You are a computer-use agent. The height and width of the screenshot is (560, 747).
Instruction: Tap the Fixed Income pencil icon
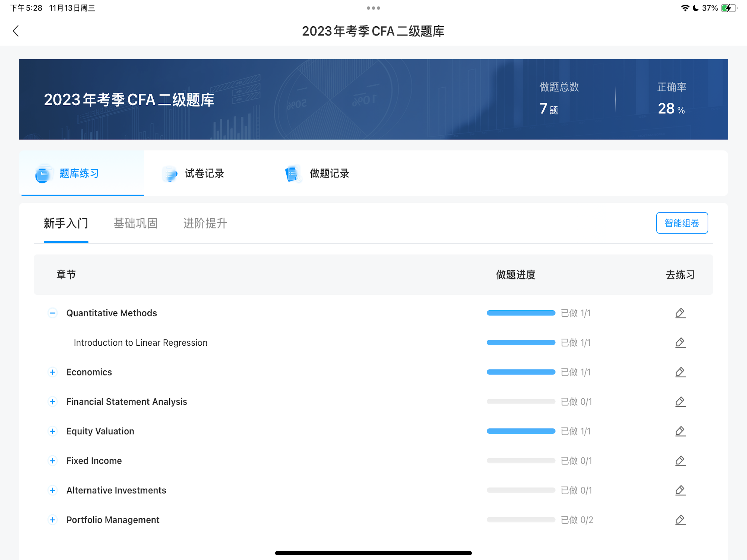[680, 461]
